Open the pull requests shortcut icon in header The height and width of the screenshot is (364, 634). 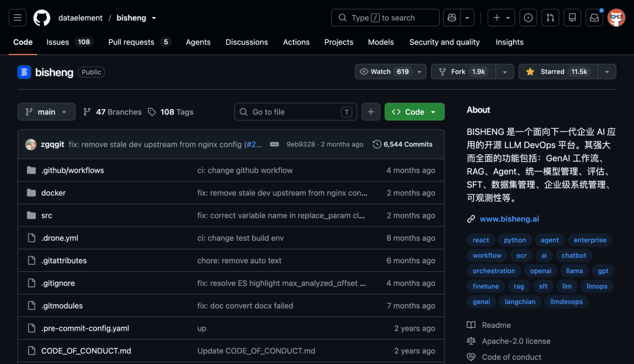click(x=550, y=18)
